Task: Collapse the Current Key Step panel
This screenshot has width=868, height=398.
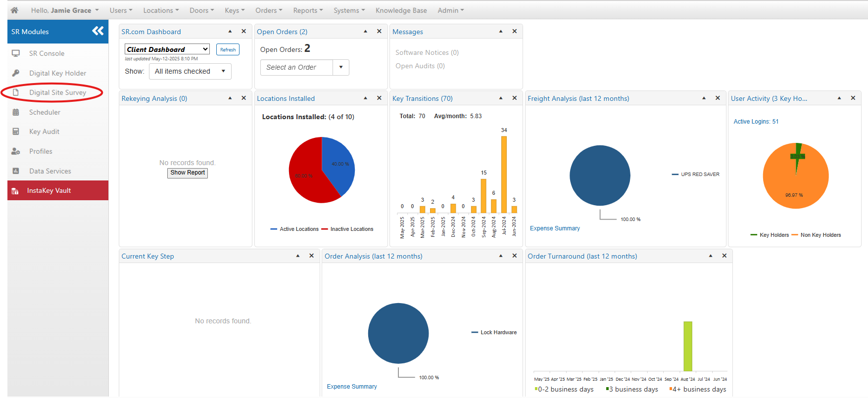Action: tap(298, 256)
